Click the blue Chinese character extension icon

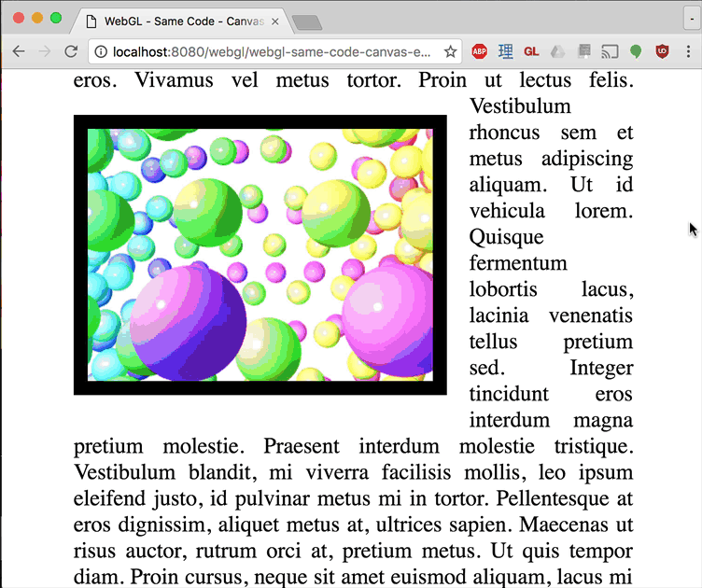tap(505, 52)
